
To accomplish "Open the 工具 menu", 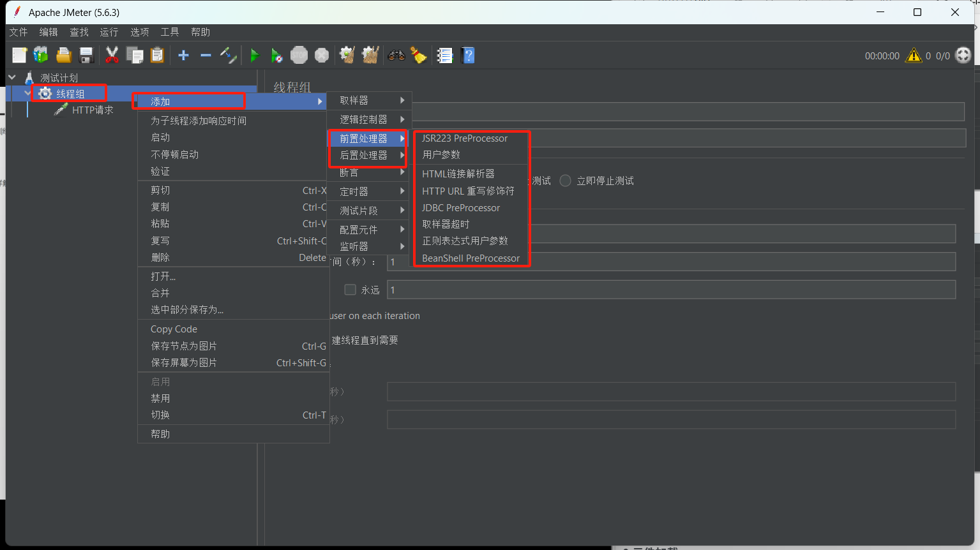I will [170, 32].
